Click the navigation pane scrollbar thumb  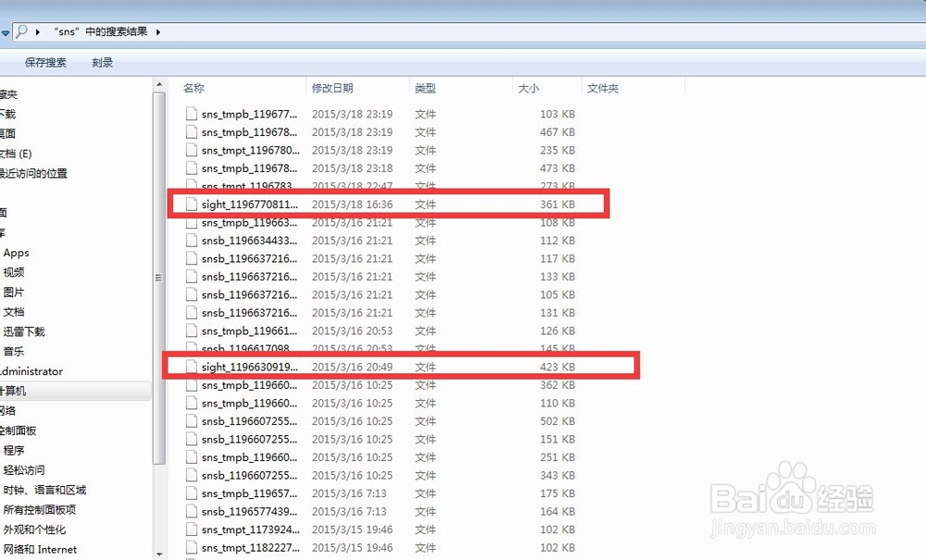159,278
